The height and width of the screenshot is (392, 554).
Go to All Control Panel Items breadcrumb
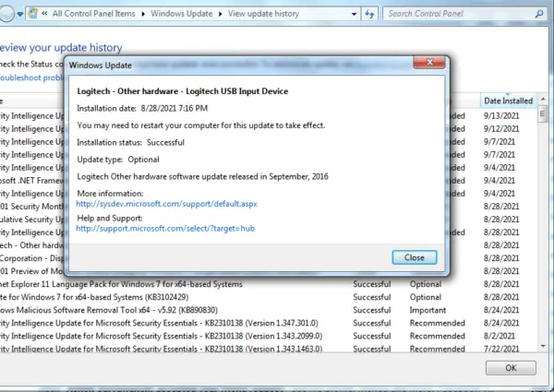[93, 14]
